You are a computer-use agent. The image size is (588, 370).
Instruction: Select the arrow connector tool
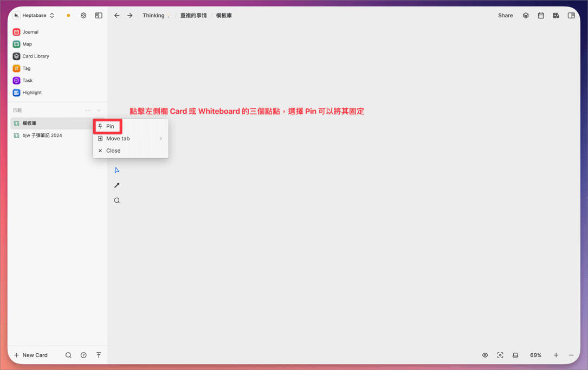click(117, 185)
